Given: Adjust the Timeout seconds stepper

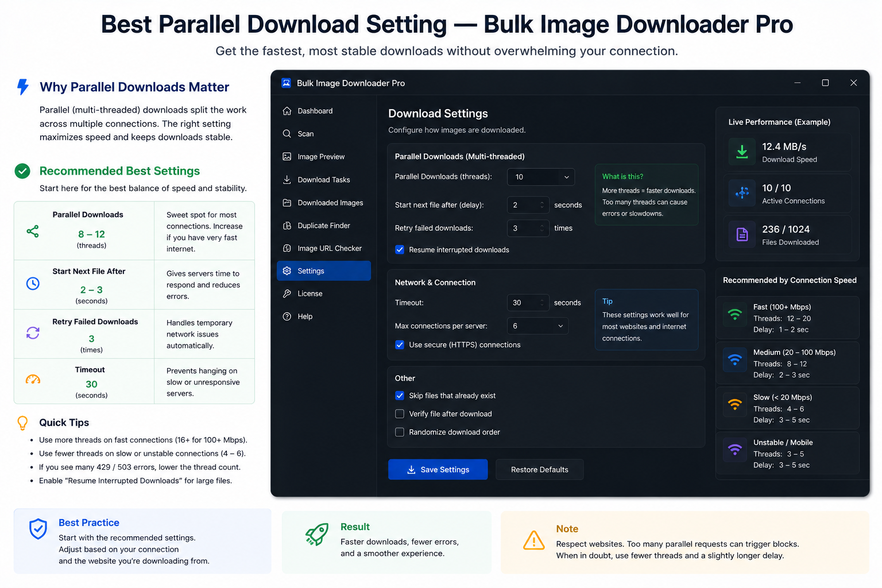Looking at the screenshot, I should 542,303.
